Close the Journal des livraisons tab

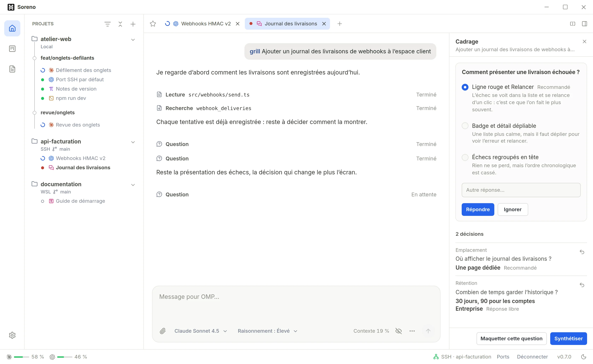(324, 23)
